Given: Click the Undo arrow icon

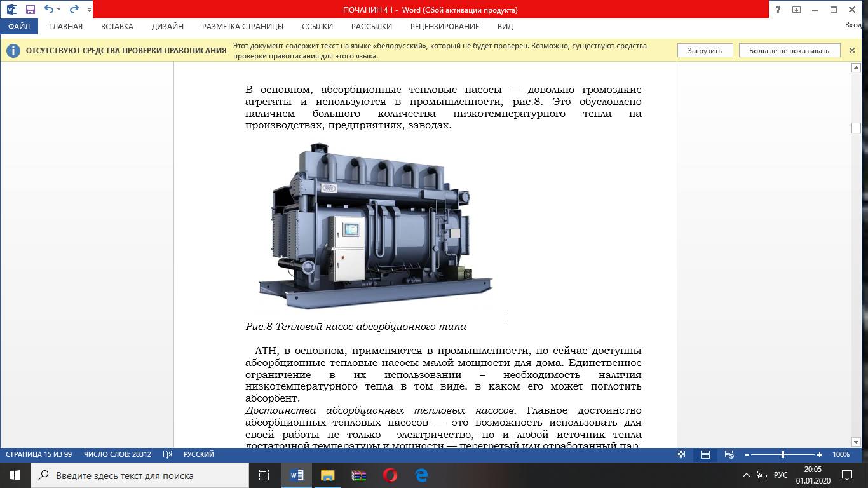Looking at the screenshot, I should click(49, 10).
